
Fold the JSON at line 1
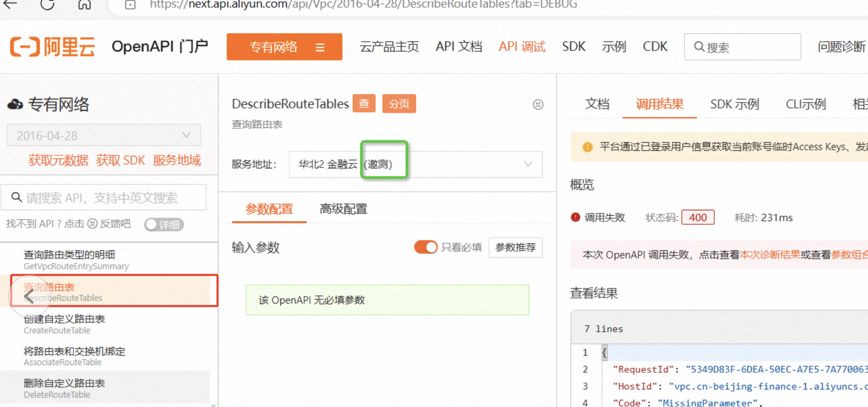click(604, 353)
